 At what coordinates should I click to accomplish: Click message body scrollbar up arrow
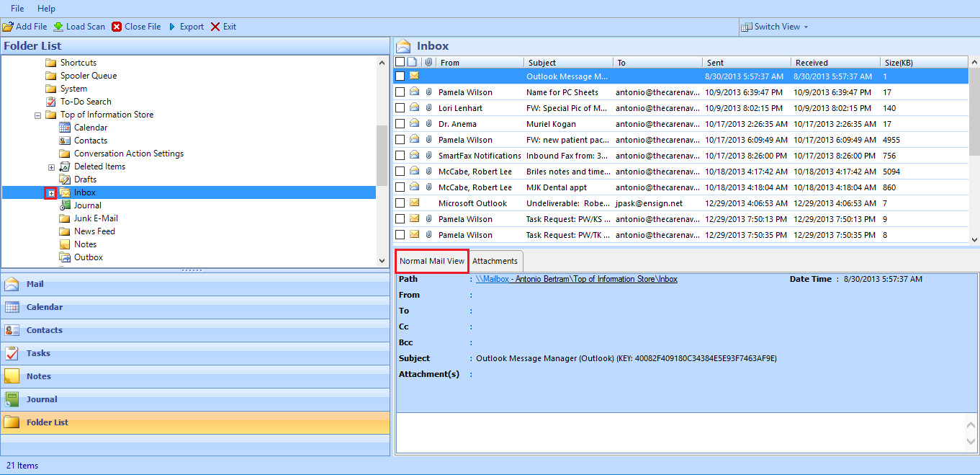pyautogui.click(x=972, y=425)
